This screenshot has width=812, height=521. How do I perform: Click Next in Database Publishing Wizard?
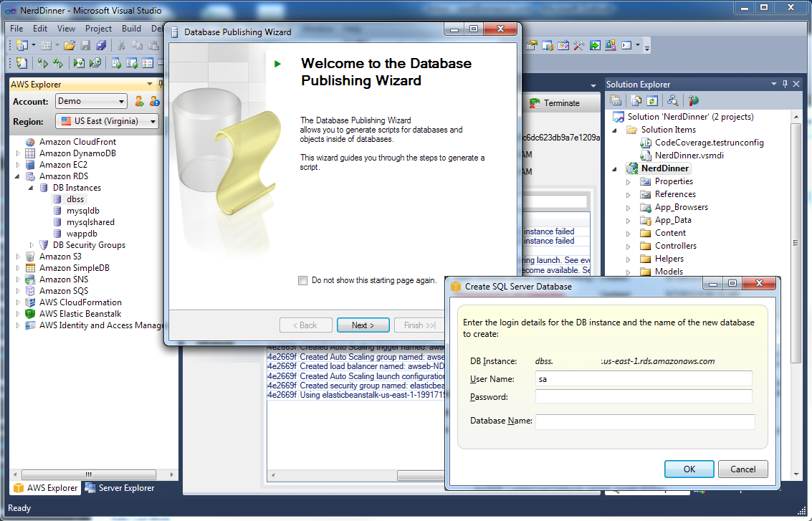pos(363,325)
